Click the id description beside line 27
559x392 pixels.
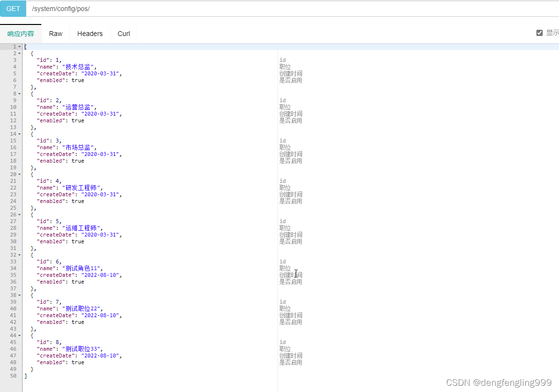[283, 221]
